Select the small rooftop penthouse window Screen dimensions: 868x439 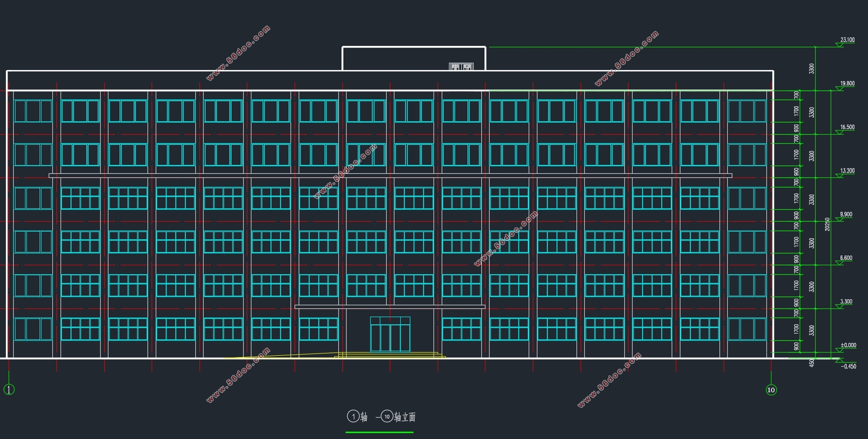coord(461,67)
